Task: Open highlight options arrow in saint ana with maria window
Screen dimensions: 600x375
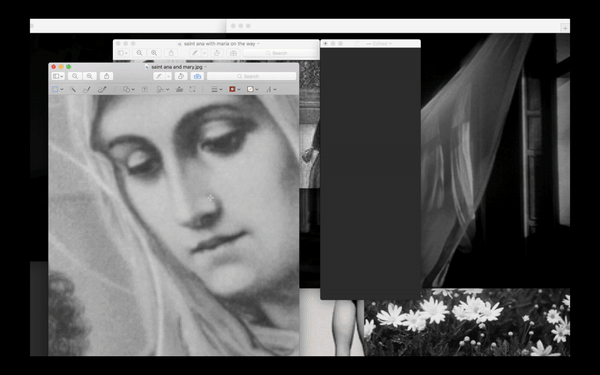Action: tap(204, 53)
